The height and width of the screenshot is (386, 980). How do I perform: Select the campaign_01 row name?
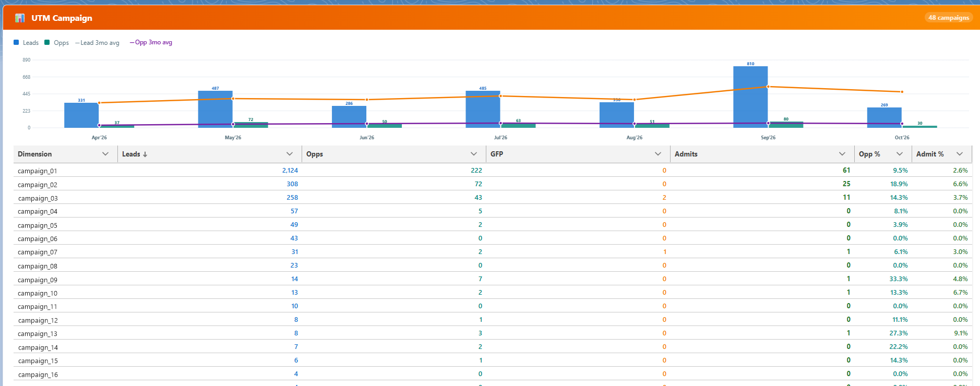38,171
